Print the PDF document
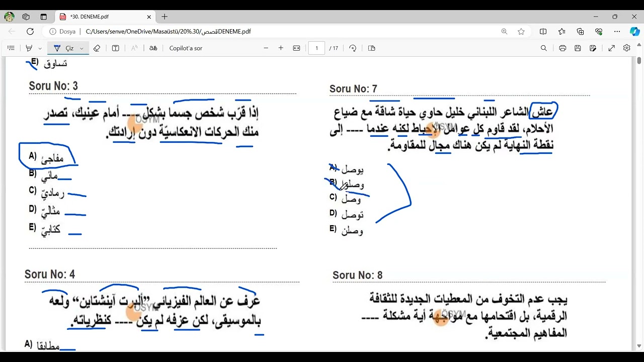Viewport: 644px width, 362px height. point(562,48)
